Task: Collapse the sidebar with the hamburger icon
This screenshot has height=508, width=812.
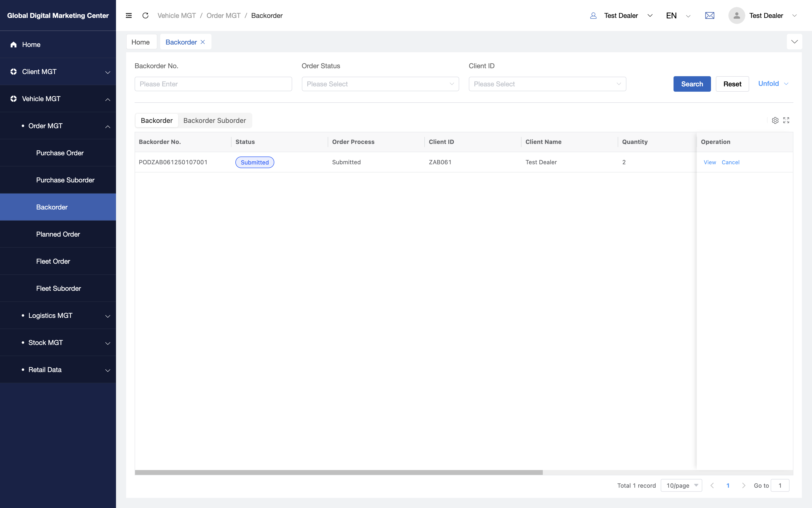Action: [129, 15]
